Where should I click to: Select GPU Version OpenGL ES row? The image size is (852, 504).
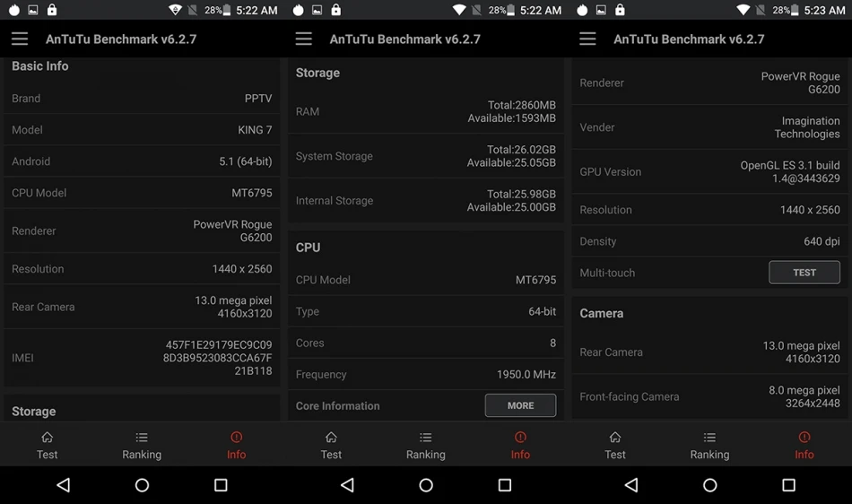[x=709, y=171]
